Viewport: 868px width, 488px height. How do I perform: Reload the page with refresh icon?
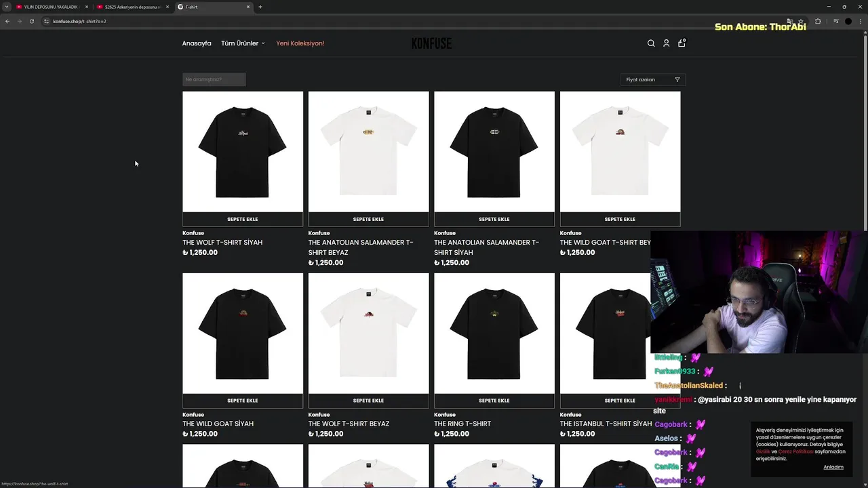(31, 21)
